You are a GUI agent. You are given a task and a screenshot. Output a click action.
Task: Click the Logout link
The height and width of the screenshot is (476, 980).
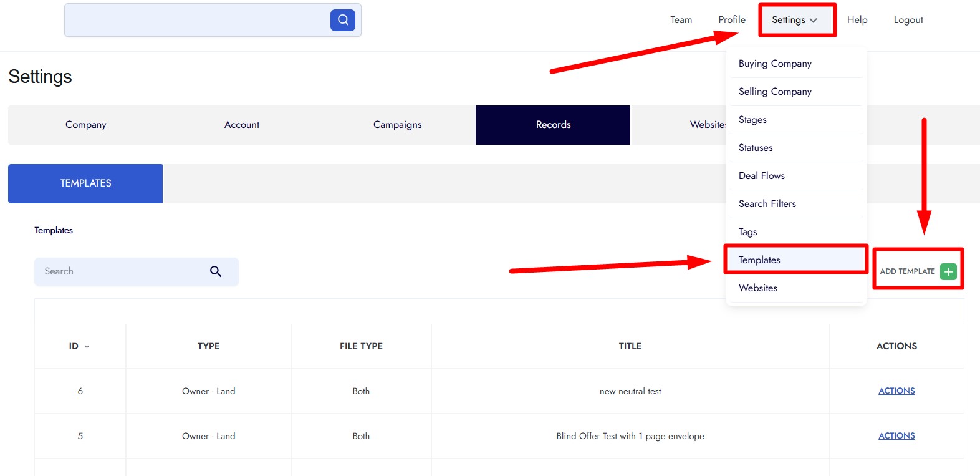click(908, 20)
